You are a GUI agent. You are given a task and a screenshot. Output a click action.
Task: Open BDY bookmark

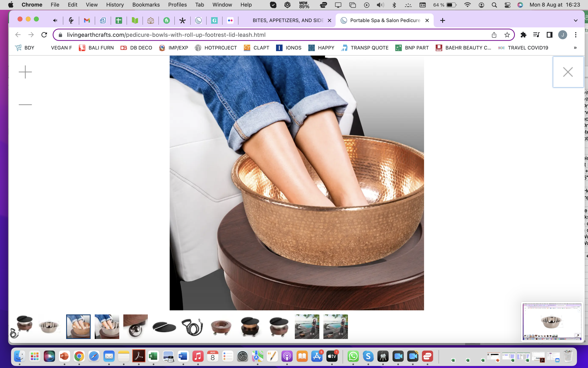pos(25,48)
